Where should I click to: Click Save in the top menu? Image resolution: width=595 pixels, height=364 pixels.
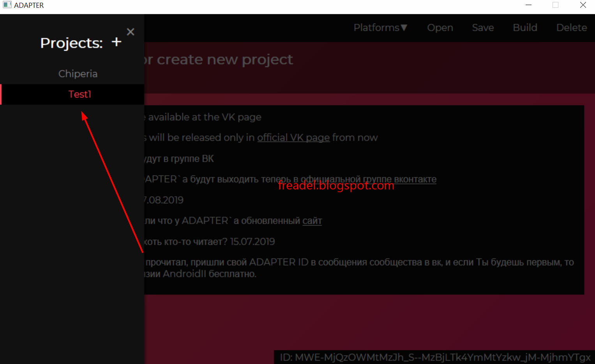pyautogui.click(x=483, y=28)
